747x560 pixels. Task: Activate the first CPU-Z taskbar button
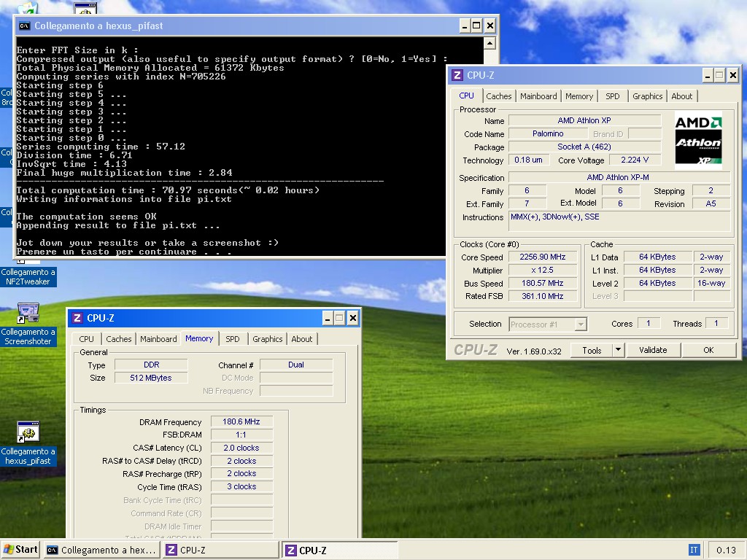coord(221,550)
